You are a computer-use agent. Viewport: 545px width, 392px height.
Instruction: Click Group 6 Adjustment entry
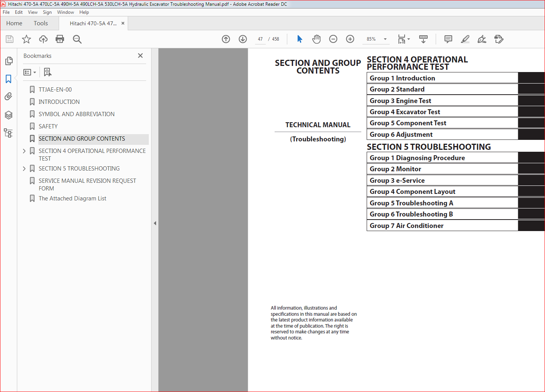(x=401, y=134)
